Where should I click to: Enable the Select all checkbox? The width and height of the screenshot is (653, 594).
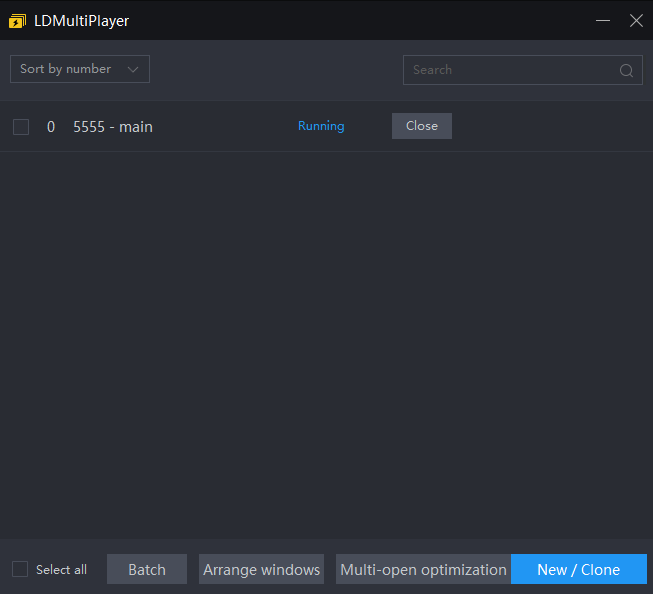pos(20,569)
